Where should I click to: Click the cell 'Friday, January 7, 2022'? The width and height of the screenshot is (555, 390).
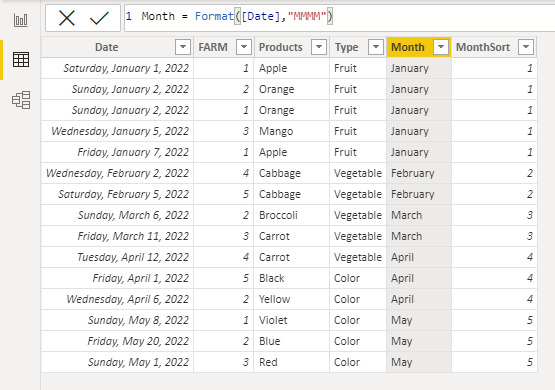tap(118, 152)
